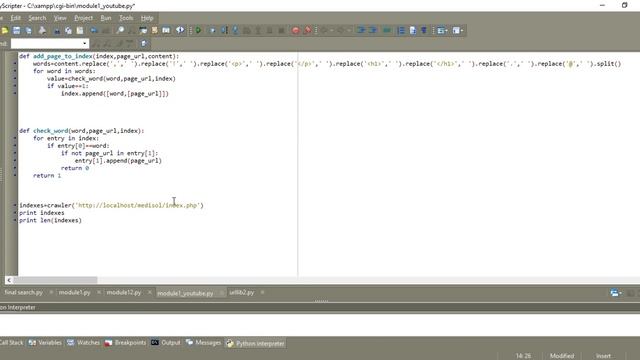Click the Print icon in toolbar
The width and height of the screenshot is (640, 360).
[42, 30]
